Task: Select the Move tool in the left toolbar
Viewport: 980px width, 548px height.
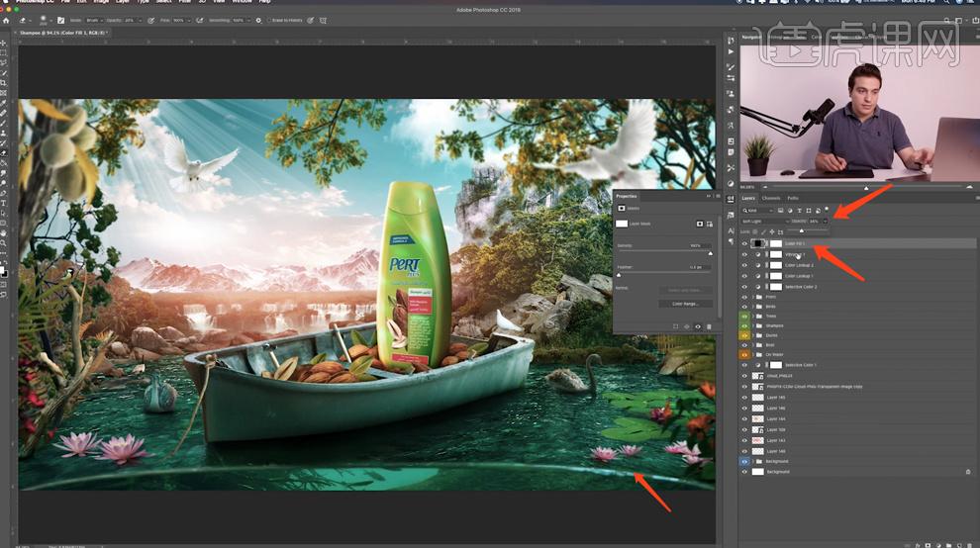Action: pos(3,44)
